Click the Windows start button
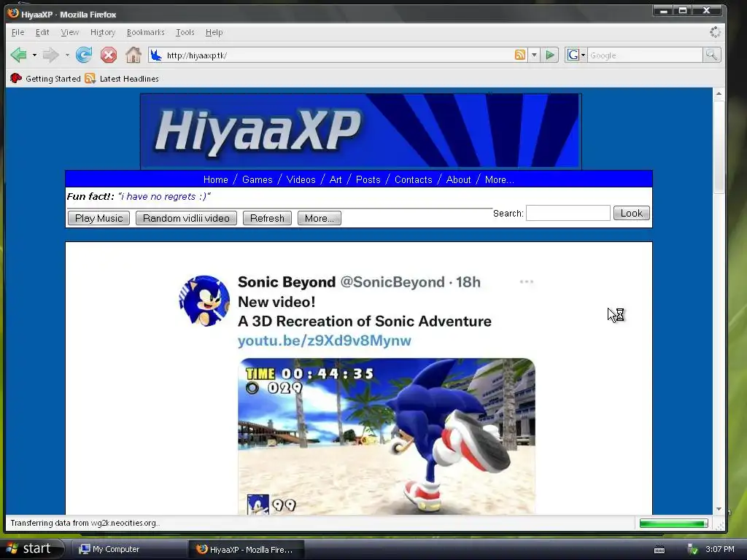Screen dimensions: 747x560 31,549
